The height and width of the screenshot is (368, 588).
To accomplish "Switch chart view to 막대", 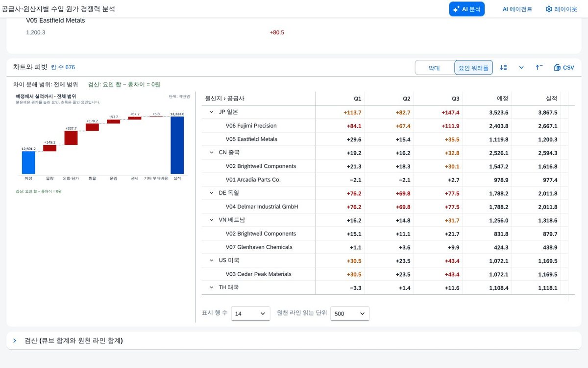I will 434,68.
